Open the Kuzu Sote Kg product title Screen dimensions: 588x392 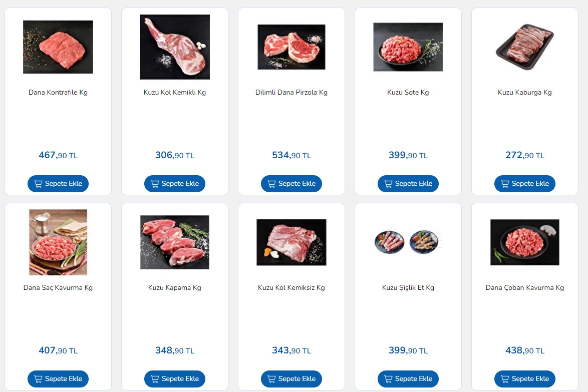pos(408,92)
